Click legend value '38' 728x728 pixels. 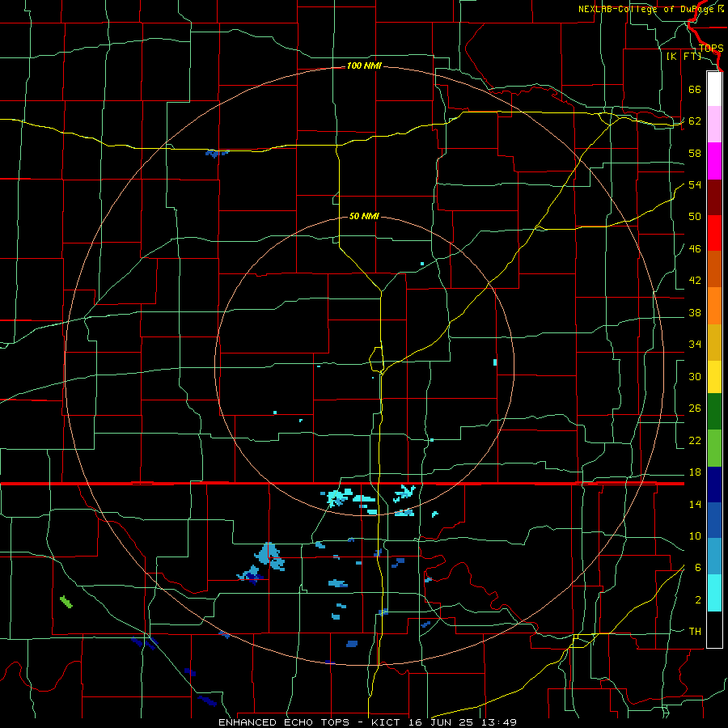pos(695,313)
